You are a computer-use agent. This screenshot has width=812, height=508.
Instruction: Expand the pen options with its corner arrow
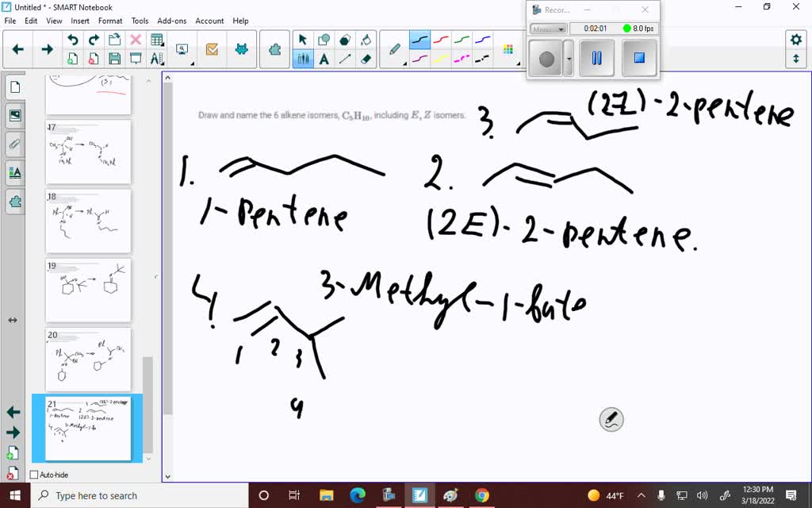coord(404,63)
